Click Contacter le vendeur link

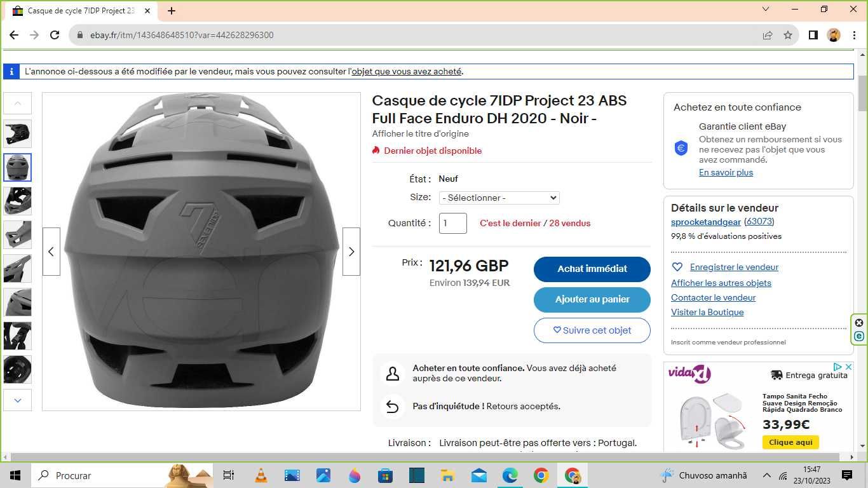click(x=714, y=297)
